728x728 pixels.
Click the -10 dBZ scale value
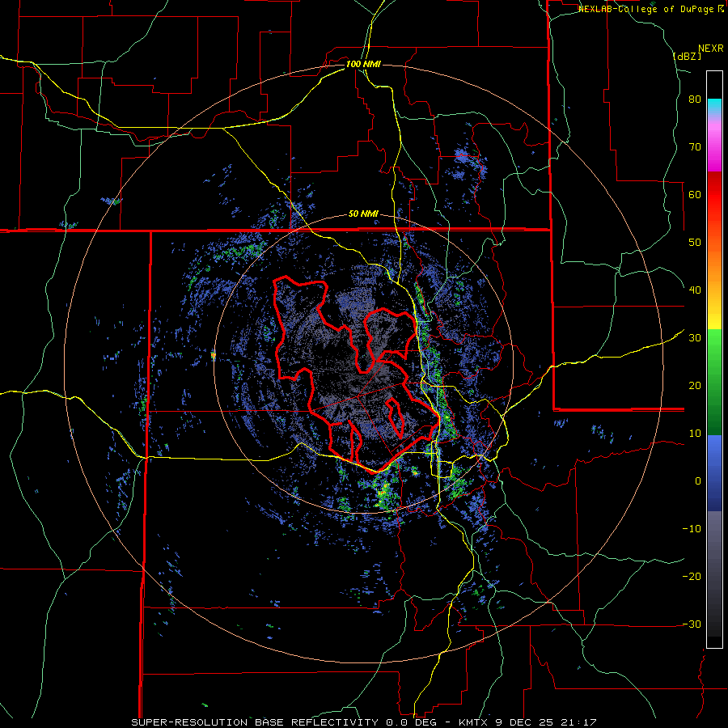[x=692, y=529]
